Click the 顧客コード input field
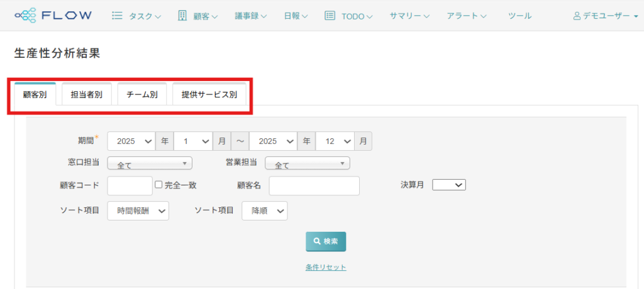The image size is (644, 289). [130, 186]
